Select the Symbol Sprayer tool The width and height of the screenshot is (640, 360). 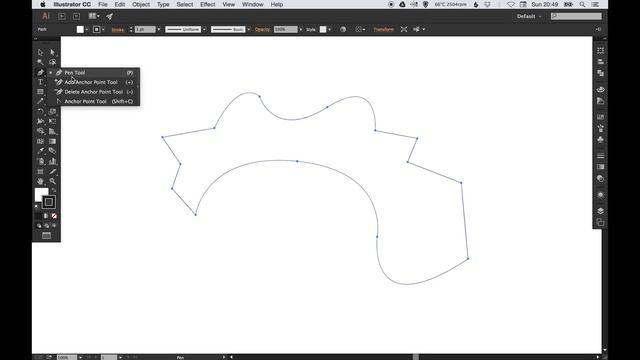pyautogui.click(x=40, y=161)
